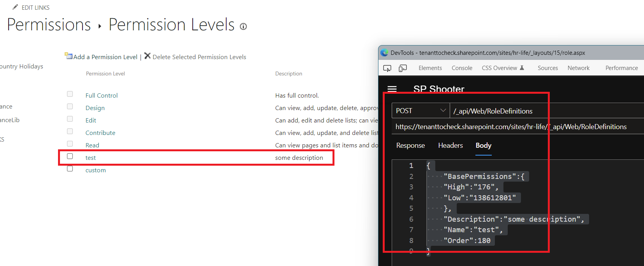Open the custom permission level
The width and height of the screenshot is (644, 266).
coord(96,170)
